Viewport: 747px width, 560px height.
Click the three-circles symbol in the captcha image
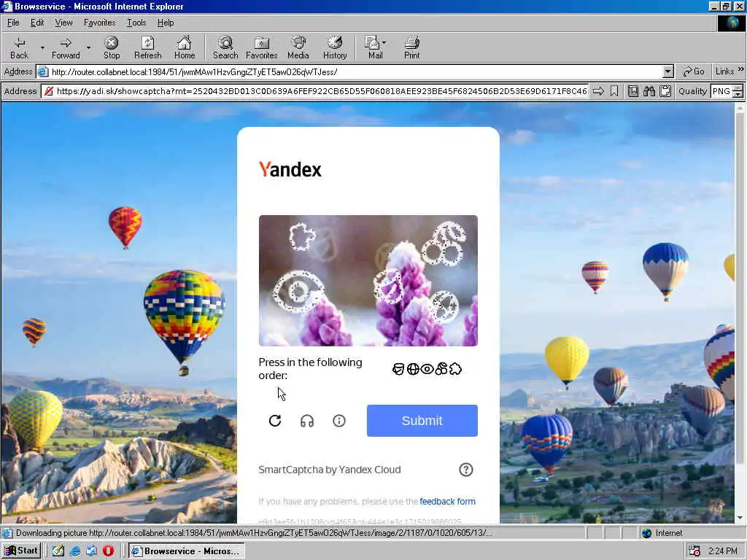(444, 244)
